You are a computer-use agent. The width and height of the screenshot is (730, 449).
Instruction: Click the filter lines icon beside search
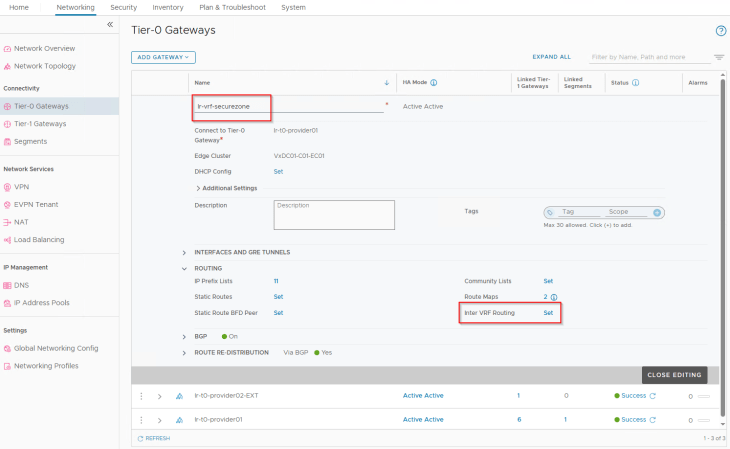coord(718,57)
